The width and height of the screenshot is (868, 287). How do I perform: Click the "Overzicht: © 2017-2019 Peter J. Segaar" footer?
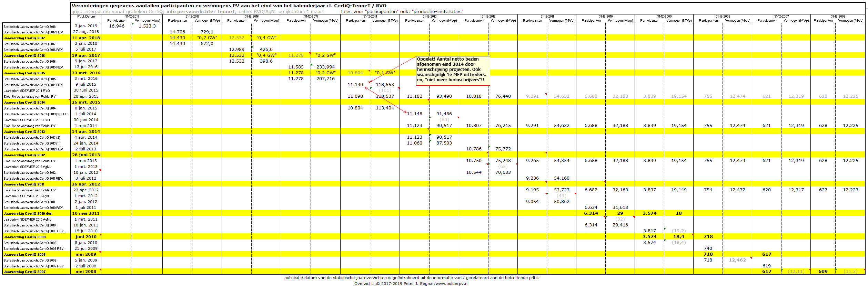pos(411,284)
